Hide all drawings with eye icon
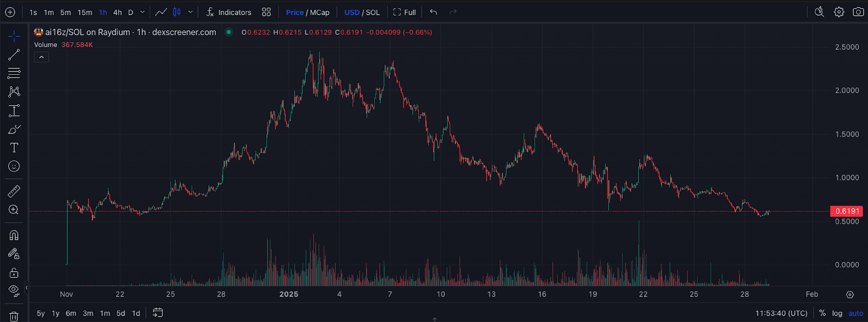Image resolution: width=868 pixels, height=322 pixels. click(x=14, y=290)
